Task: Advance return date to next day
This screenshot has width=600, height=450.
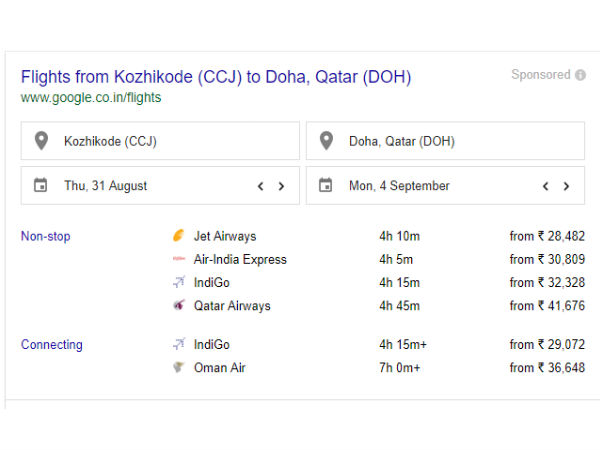Action: pos(566,186)
